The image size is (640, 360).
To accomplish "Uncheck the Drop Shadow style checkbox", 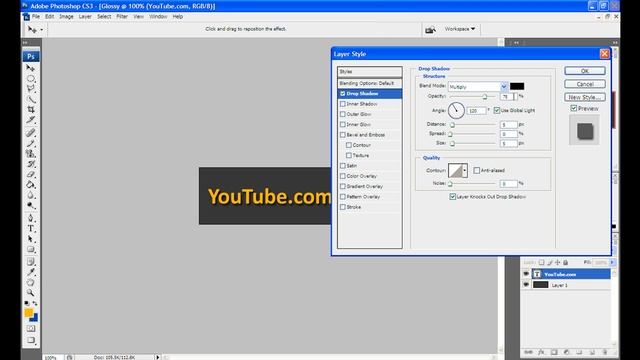I will (x=342, y=93).
